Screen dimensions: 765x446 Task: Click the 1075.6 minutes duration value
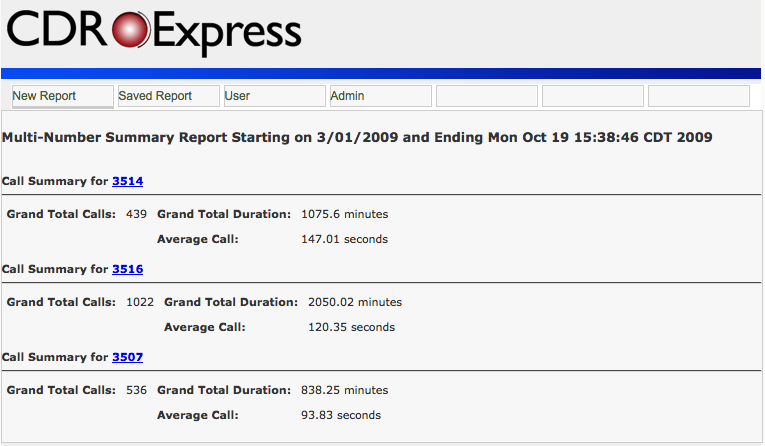pos(344,214)
